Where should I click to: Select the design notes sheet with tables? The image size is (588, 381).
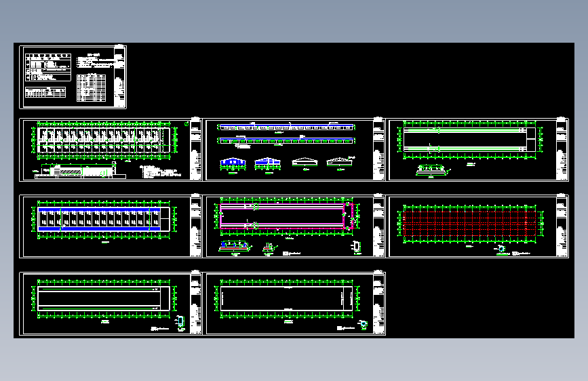click(73, 77)
